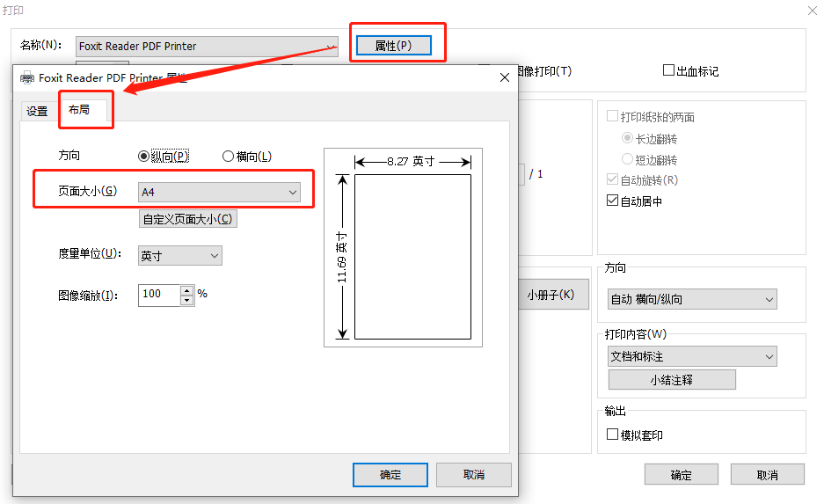Click the page preview thumbnail

(x=412, y=257)
